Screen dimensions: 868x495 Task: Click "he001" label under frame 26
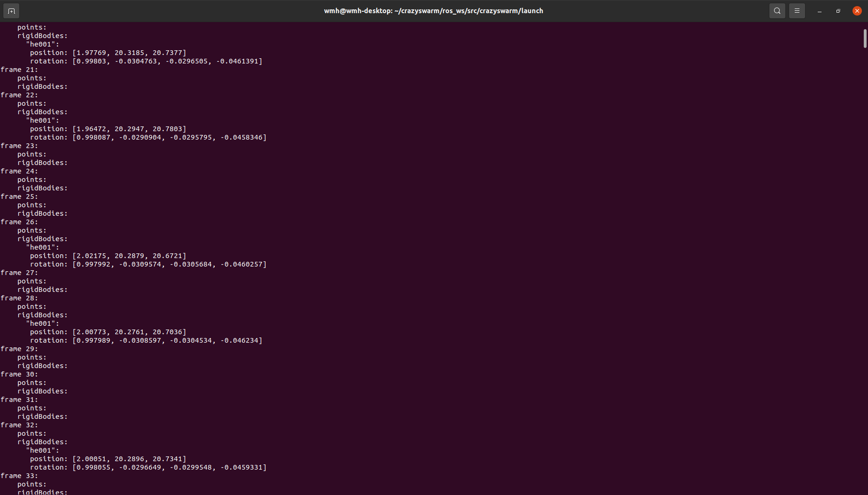(x=43, y=247)
